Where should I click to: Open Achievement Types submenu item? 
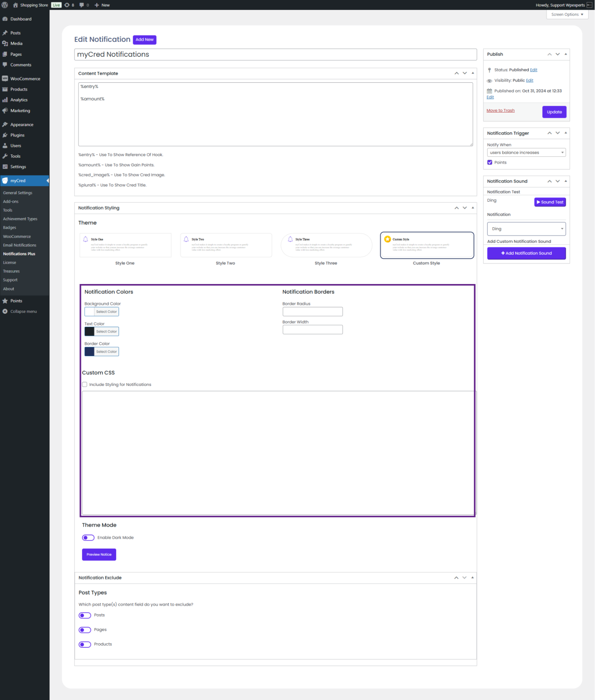(x=20, y=219)
